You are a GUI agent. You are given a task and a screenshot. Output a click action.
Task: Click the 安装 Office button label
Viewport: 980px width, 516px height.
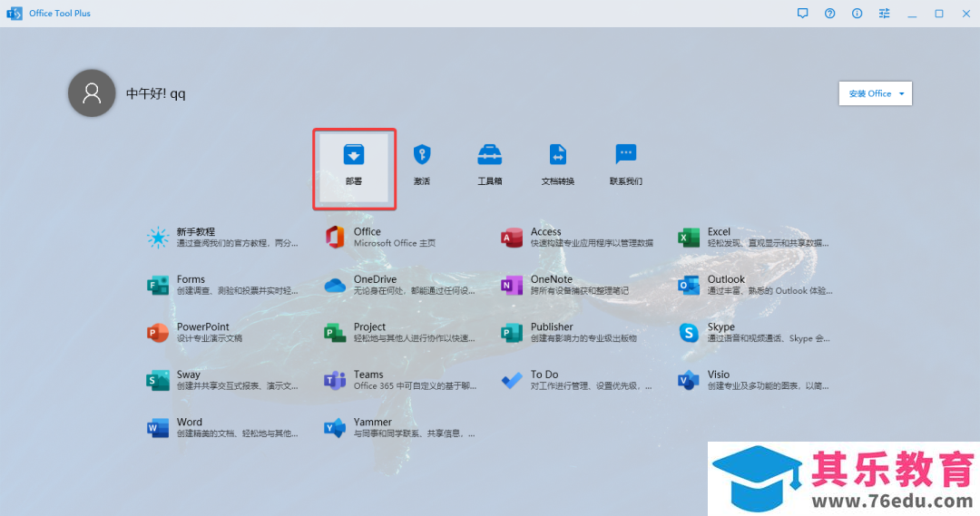tap(870, 93)
